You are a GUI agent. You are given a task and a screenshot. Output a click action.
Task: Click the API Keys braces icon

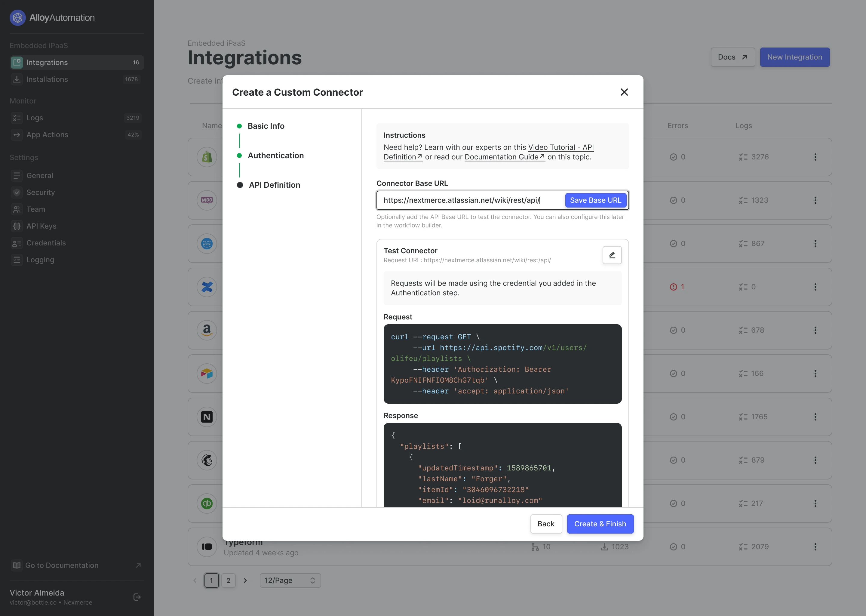click(x=17, y=226)
